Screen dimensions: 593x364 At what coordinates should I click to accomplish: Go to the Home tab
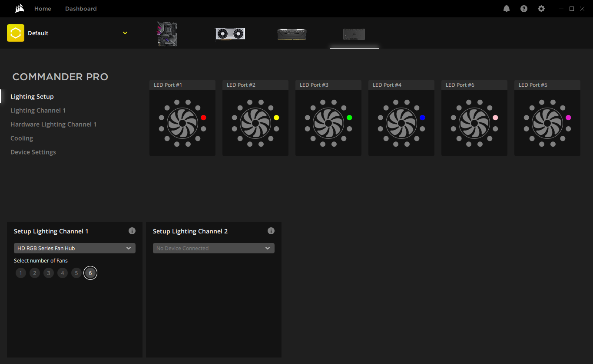click(x=43, y=9)
